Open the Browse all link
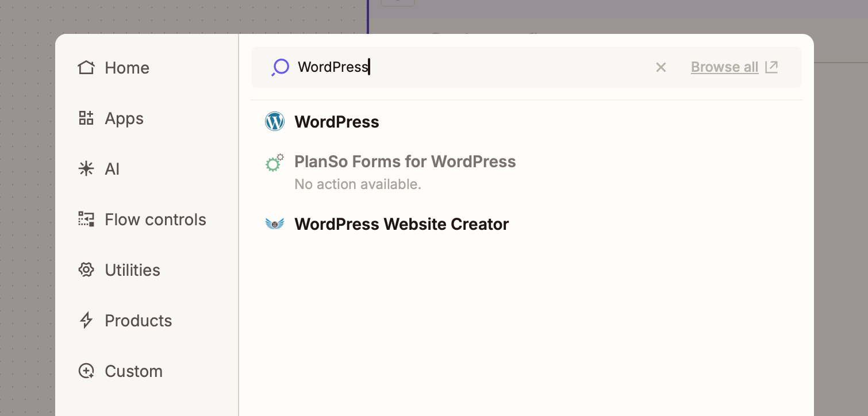This screenshot has width=868, height=416. (x=725, y=67)
